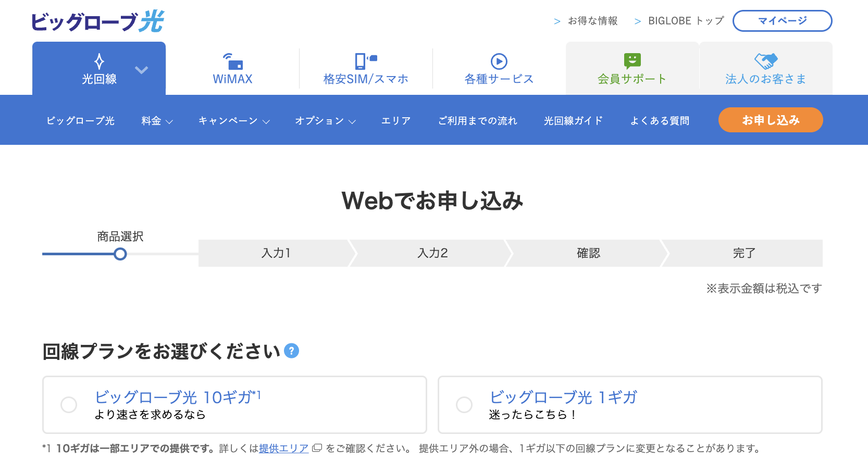Click the ※表示金額は税込です note
The height and width of the screenshot is (472, 868).
tap(764, 288)
